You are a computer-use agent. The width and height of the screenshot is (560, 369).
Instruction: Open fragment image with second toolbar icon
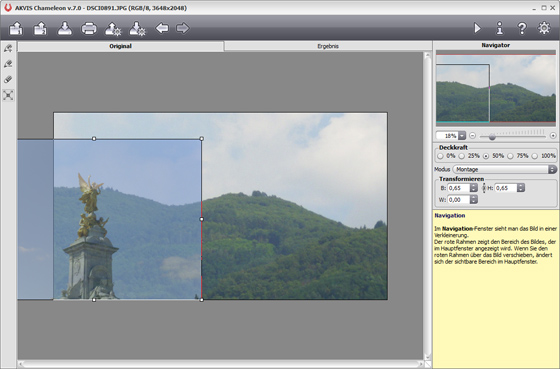40,28
